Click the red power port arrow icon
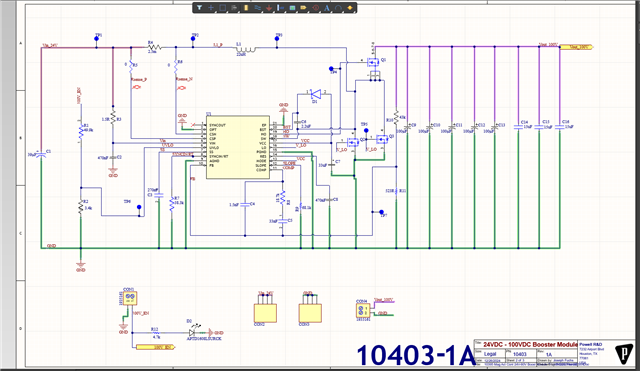 click(269, 8)
